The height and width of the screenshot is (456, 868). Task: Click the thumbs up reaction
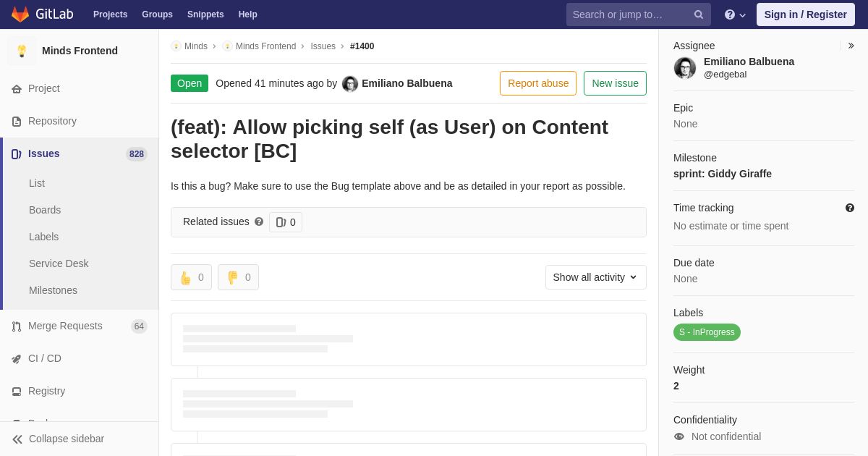(191, 277)
